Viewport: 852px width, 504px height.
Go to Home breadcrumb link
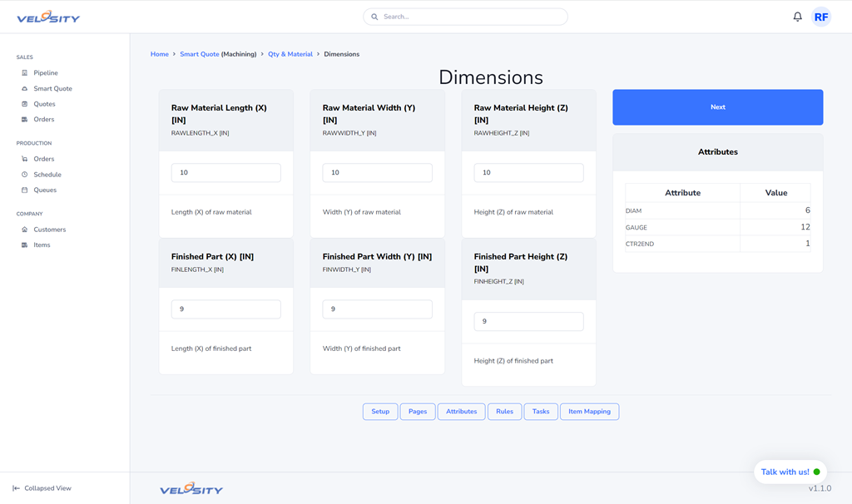[x=159, y=54]
